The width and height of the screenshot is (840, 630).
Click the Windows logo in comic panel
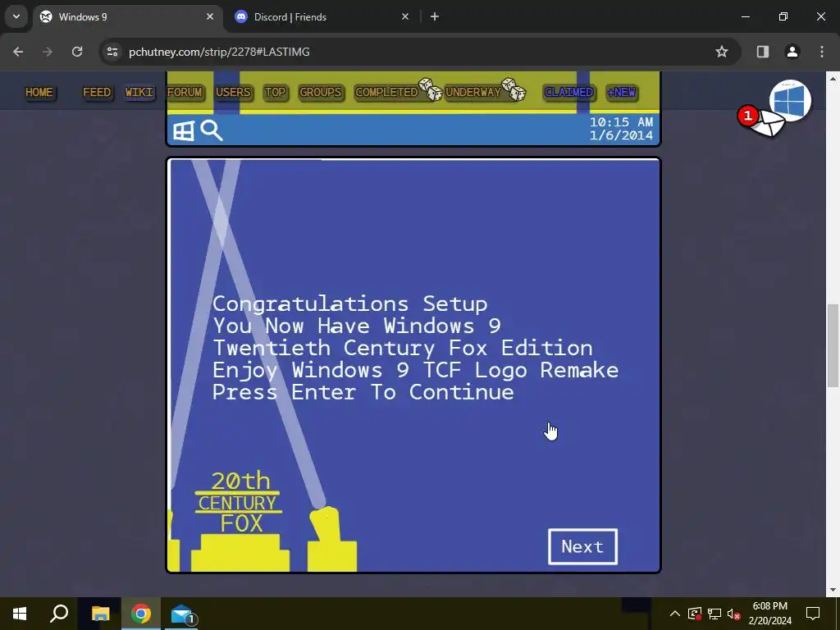pos(183,130)
